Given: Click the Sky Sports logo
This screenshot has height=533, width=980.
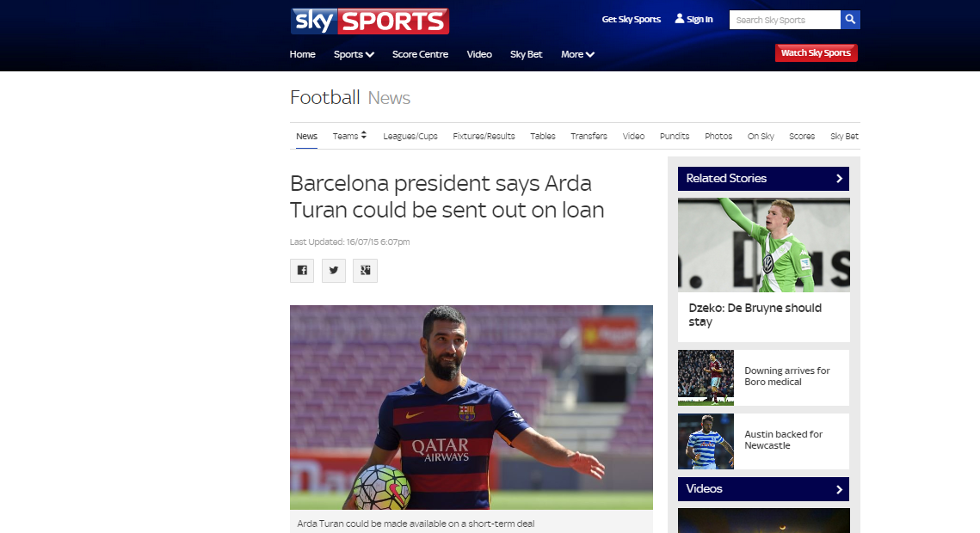Looking at the screenshot, I should click(369, 21).
